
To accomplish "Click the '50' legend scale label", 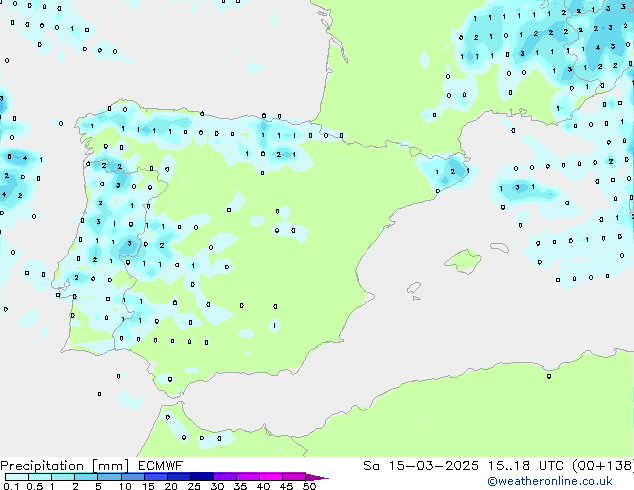I will [309, 486].
